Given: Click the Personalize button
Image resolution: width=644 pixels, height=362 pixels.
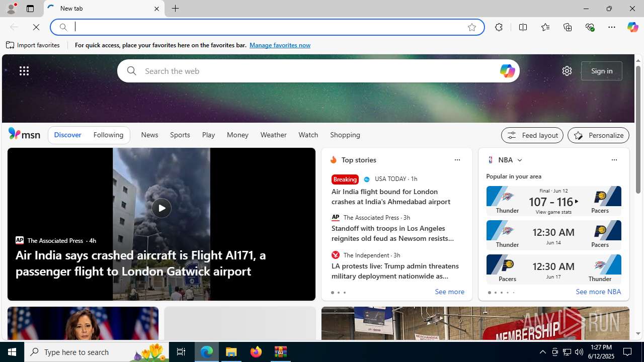Looking at the screenshot, I should point(598,135).
